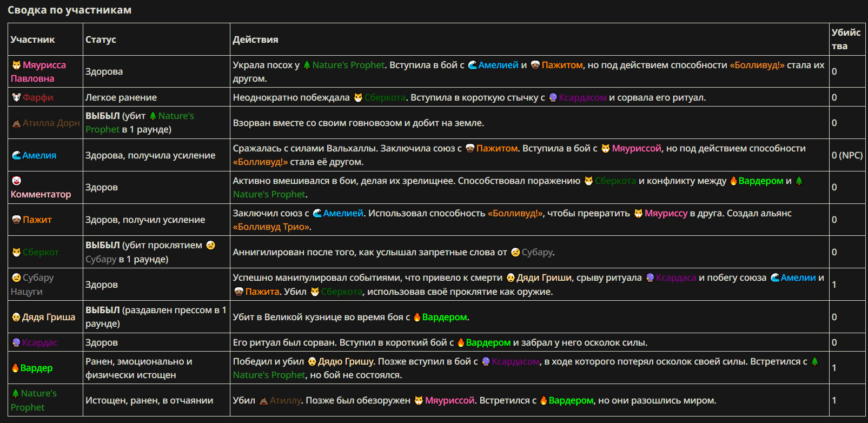The width and height of the screenshot is (868, 423).
Task: Open Ксардас name in participant column
Action: (x=39, y=342)
